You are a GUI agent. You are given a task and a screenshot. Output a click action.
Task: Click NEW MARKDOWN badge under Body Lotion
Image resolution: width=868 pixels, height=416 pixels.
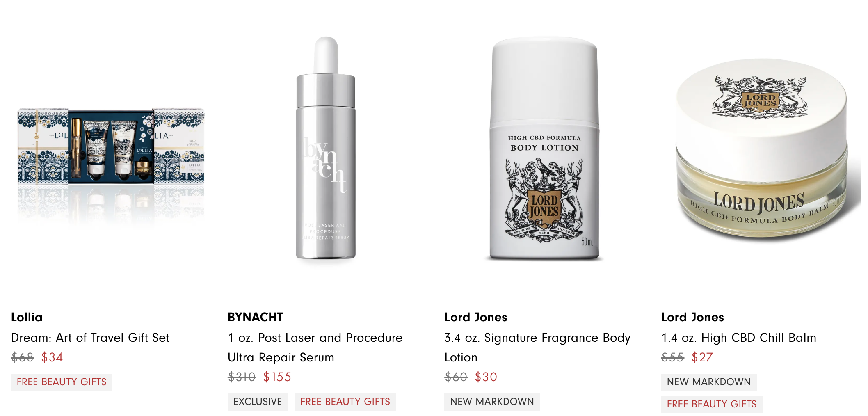(492, 402)
